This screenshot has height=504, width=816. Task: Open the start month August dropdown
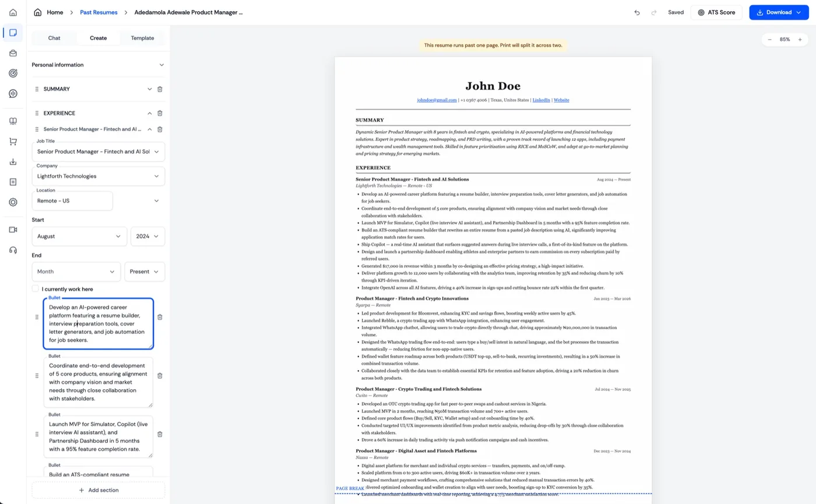pyautogui.click(x=79, y=236)
